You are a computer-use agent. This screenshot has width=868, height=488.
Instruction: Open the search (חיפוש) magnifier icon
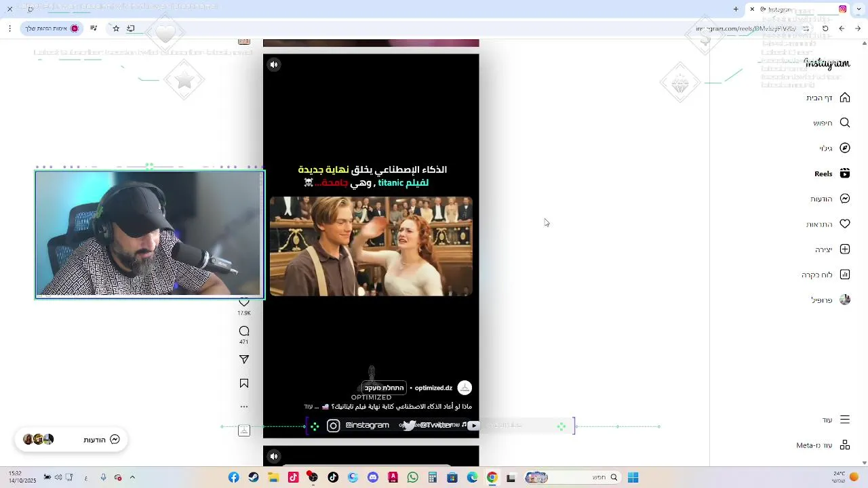point(845,123)
